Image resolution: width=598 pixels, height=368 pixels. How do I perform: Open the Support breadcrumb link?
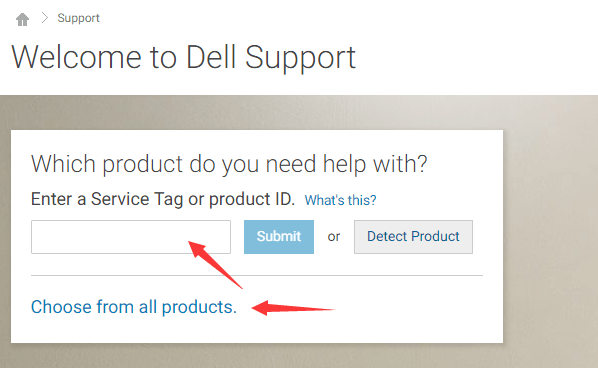(x=78, y=18)
